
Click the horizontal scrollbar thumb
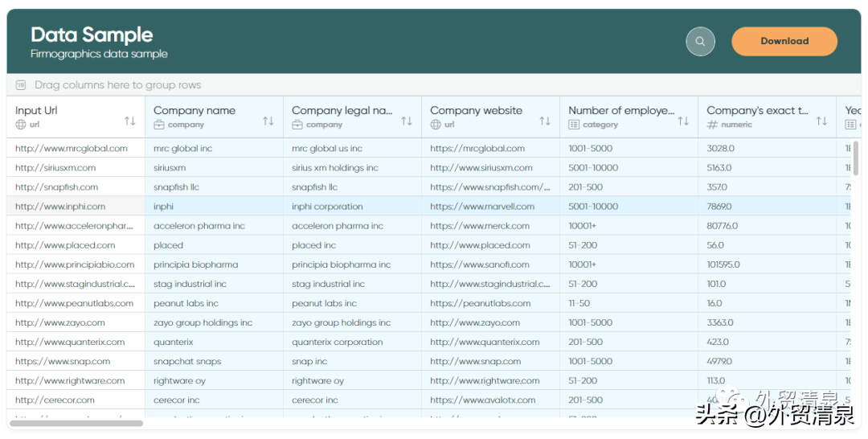tap(76, 424)
